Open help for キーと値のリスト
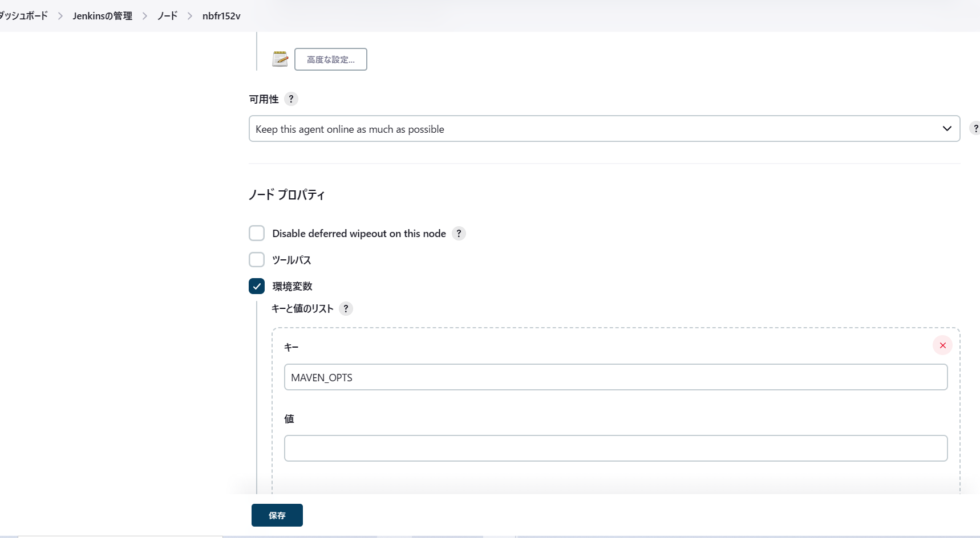The height and width of the screenshot is (538, 980). pos(346,309)
